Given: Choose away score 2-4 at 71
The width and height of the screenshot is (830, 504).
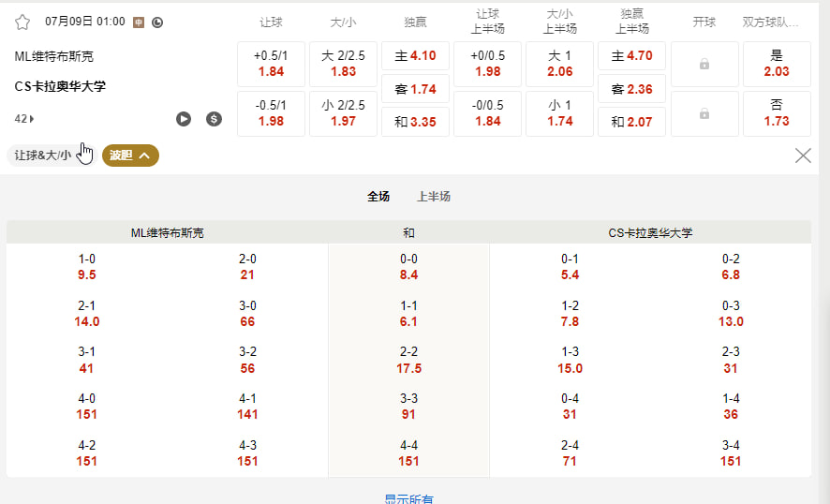Looking at the screenshot, I should [571, 453].
